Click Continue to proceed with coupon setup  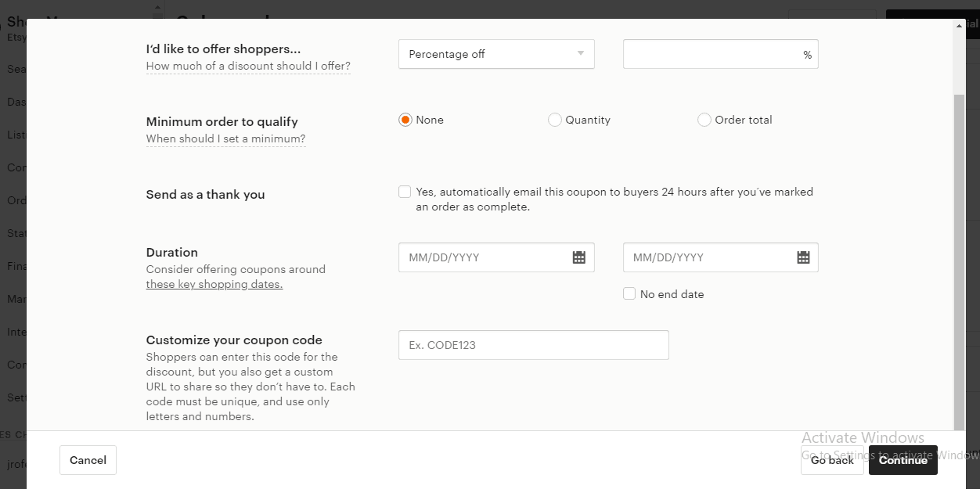903,460
